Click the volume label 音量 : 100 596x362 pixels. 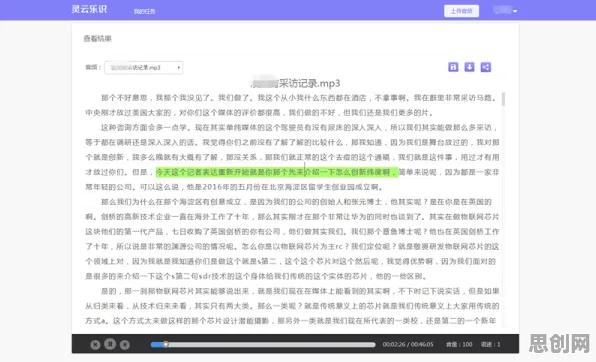click(x=459, y=345)
